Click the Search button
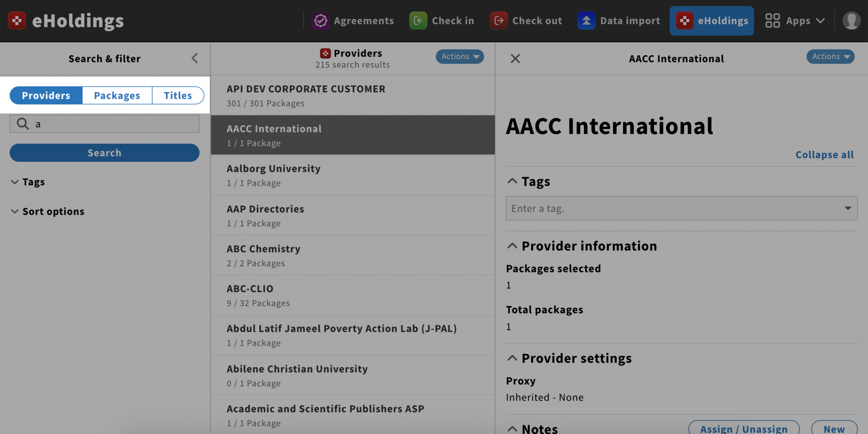 [x=105, y=153]
